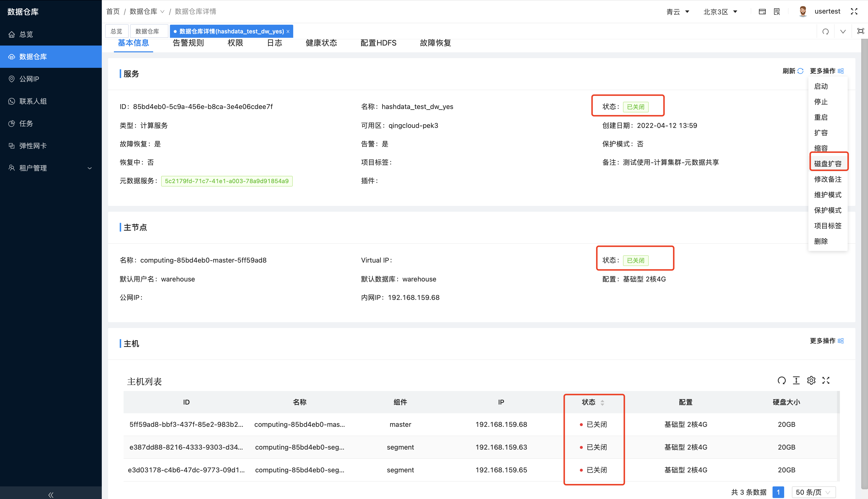Refresh the detail tab with circular arrow icon
Image resolution: width=868 pixels, height=499 pixels.
coord(826,31)
